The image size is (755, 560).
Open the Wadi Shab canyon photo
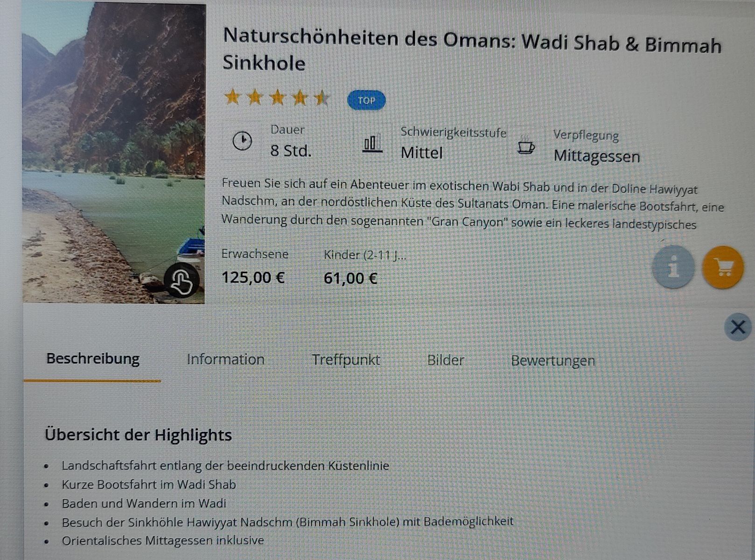(113, 153)
